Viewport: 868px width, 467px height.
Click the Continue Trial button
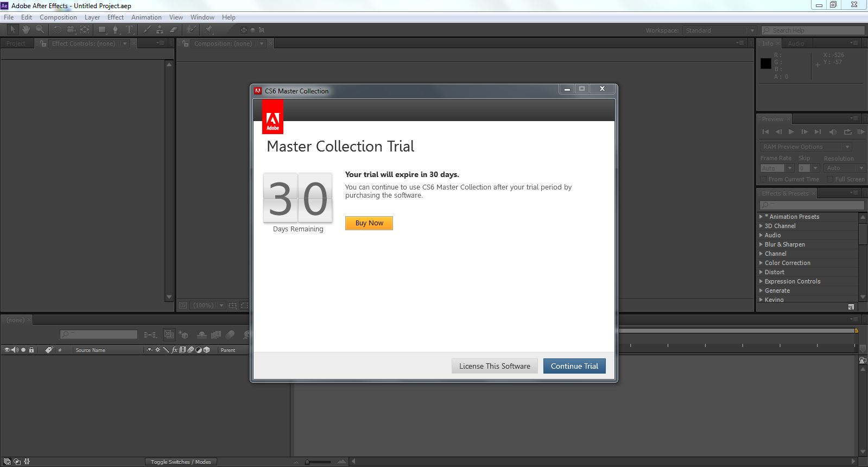[x=574, y=366]
